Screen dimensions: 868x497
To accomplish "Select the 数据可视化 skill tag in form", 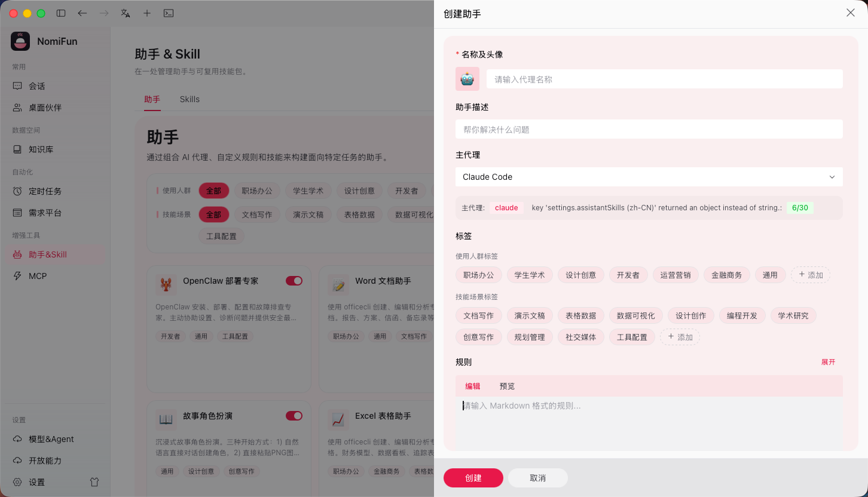I will point(636,315).
